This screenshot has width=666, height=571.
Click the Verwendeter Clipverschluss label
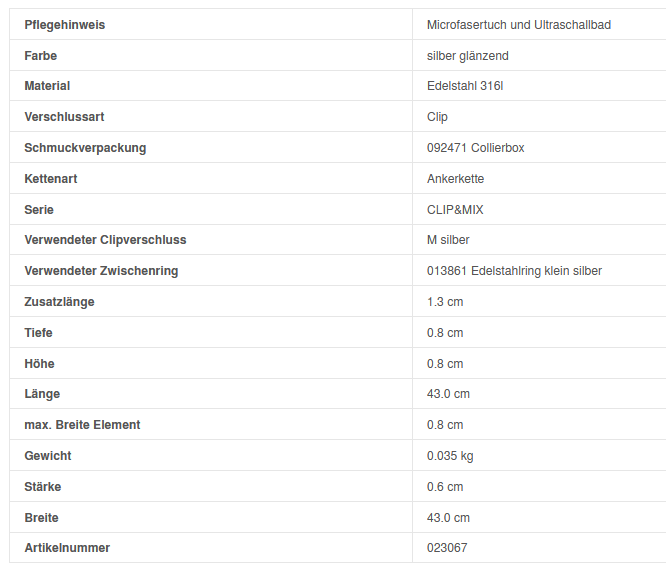point(105,240)
